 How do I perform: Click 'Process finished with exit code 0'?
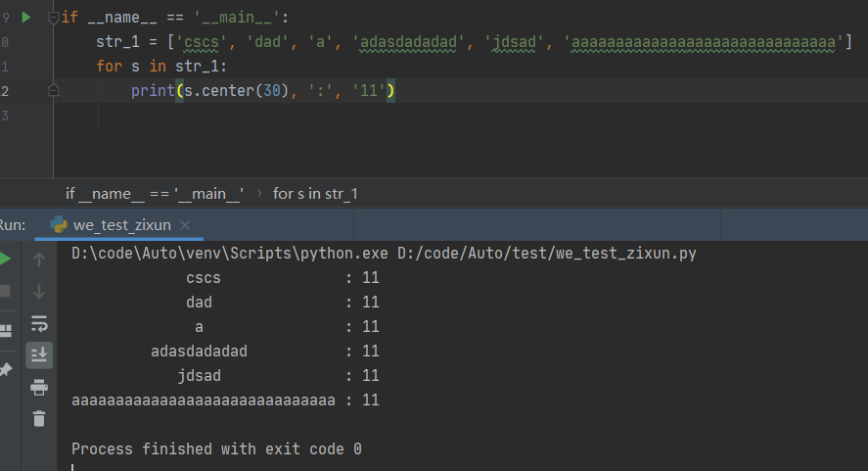[x=216, y=448]
